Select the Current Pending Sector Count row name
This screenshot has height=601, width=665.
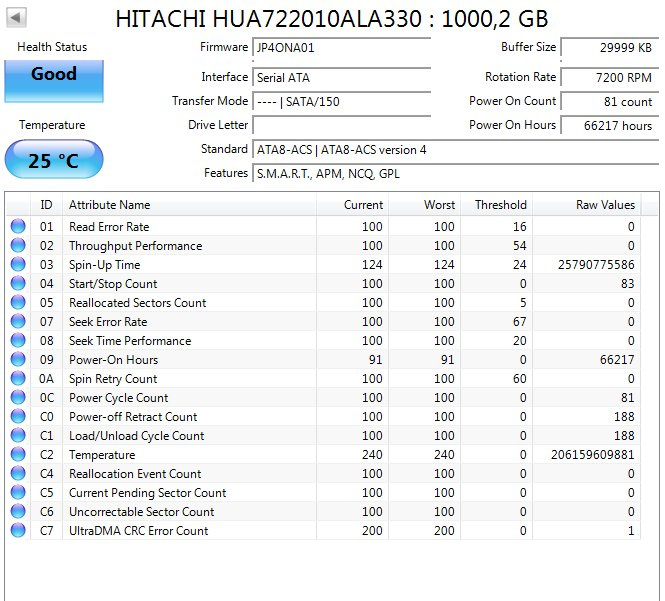tap(147, 492)
